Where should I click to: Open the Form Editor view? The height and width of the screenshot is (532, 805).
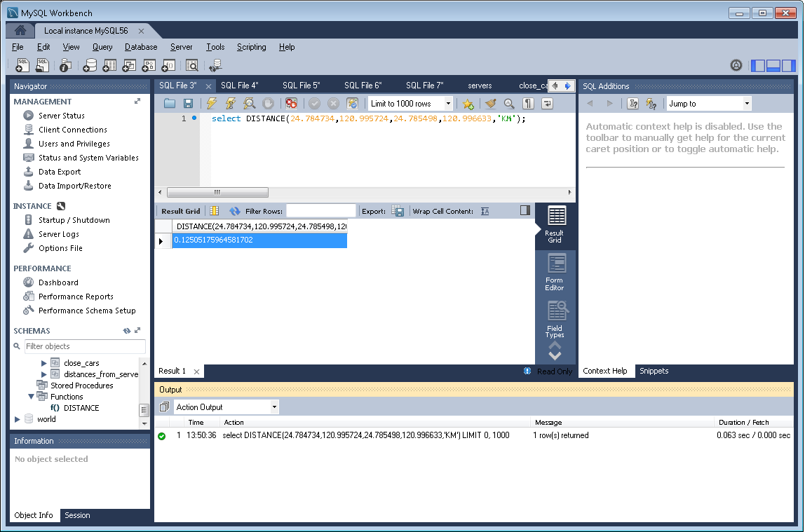pyautogui.click(x=555, y=273)
